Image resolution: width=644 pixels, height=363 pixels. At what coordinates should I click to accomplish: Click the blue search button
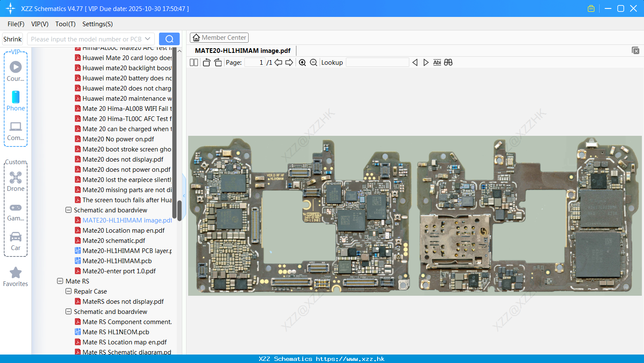pos(169,39)
